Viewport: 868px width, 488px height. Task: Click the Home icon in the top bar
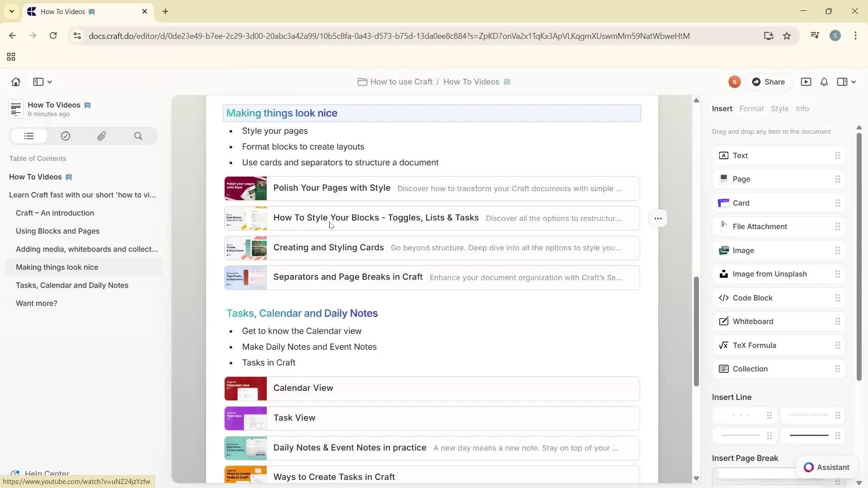point(15,82)
